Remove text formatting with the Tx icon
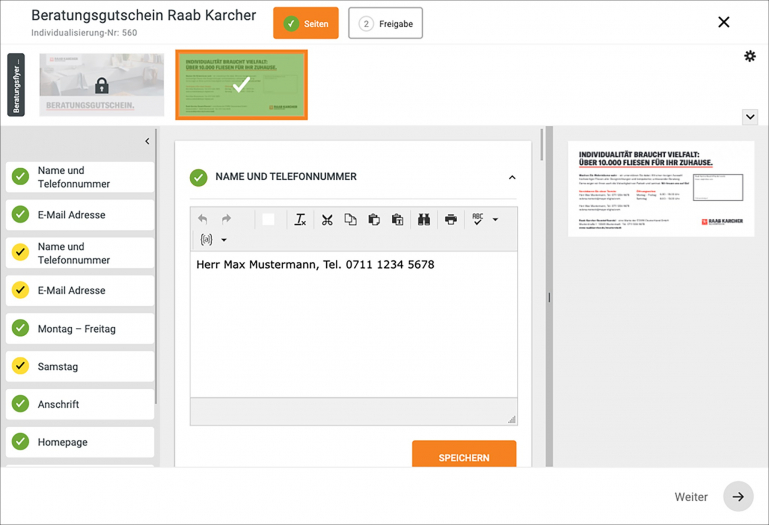This screenshot has height=525, width=769. pos(300,219)
